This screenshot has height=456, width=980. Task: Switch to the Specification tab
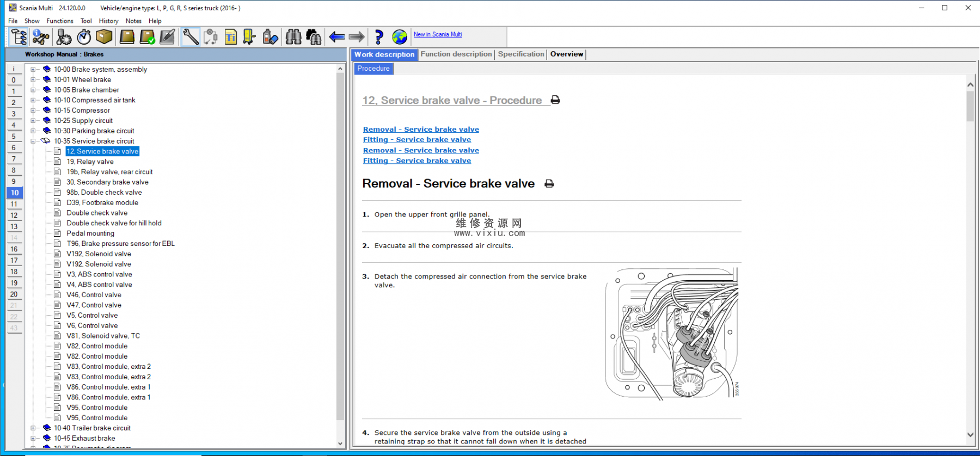pyautogui.click(x=521, y=54)
